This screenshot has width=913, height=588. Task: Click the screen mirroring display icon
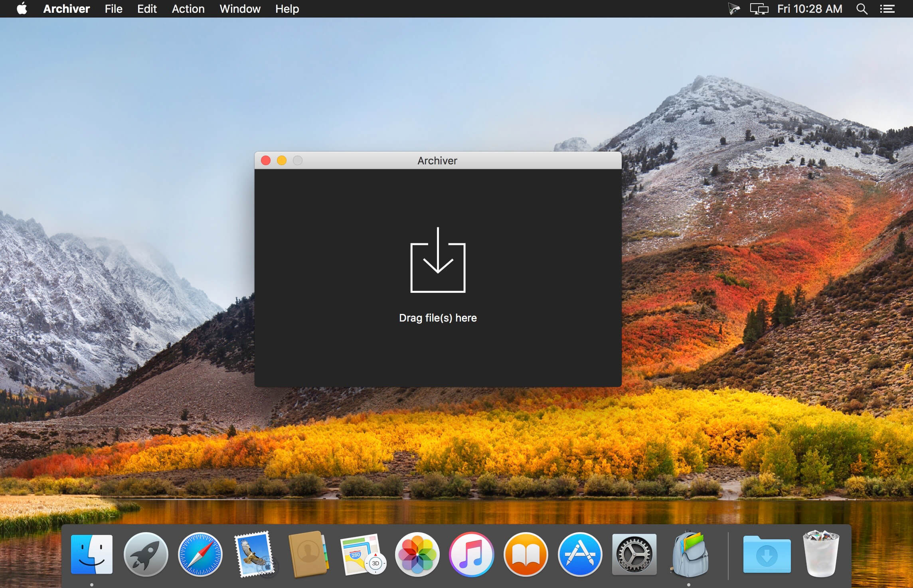pos(759,9)
